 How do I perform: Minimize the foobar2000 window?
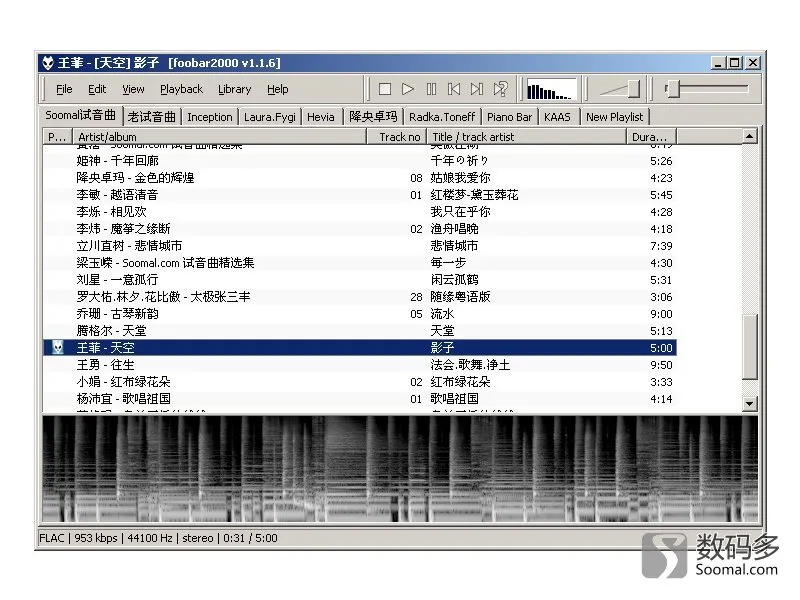click(718, 63)
